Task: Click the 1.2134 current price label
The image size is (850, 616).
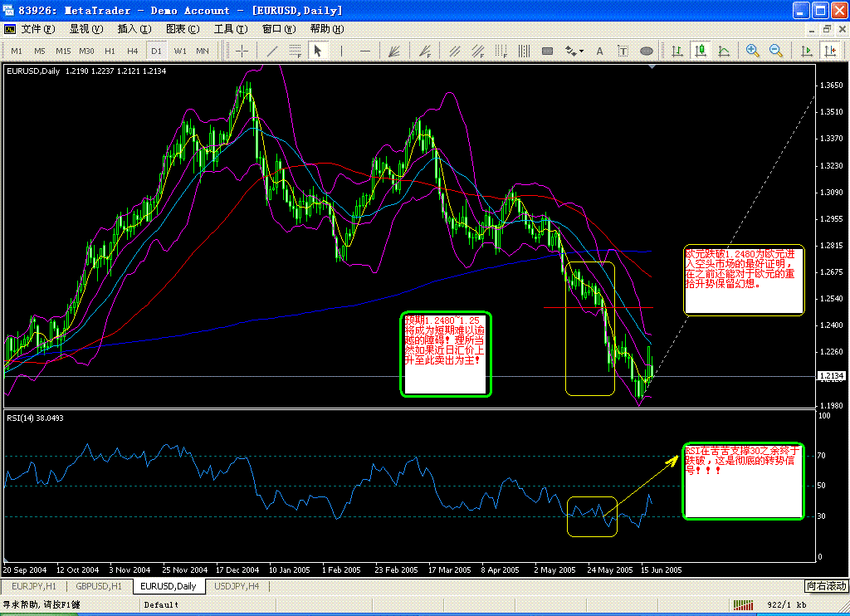Action: pyautogui.click(x=831, y=376)
